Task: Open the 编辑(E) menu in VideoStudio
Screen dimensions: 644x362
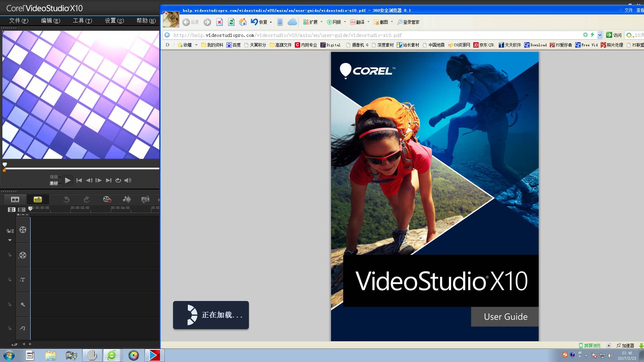Action: tap(51, 20)
